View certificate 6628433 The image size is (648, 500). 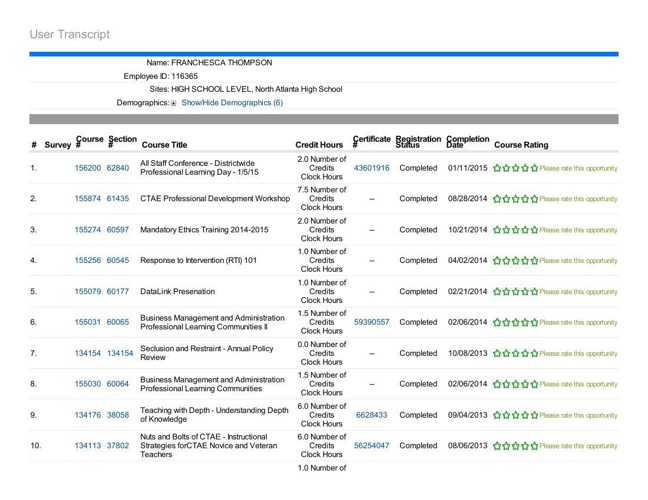(x=372, y=414)
